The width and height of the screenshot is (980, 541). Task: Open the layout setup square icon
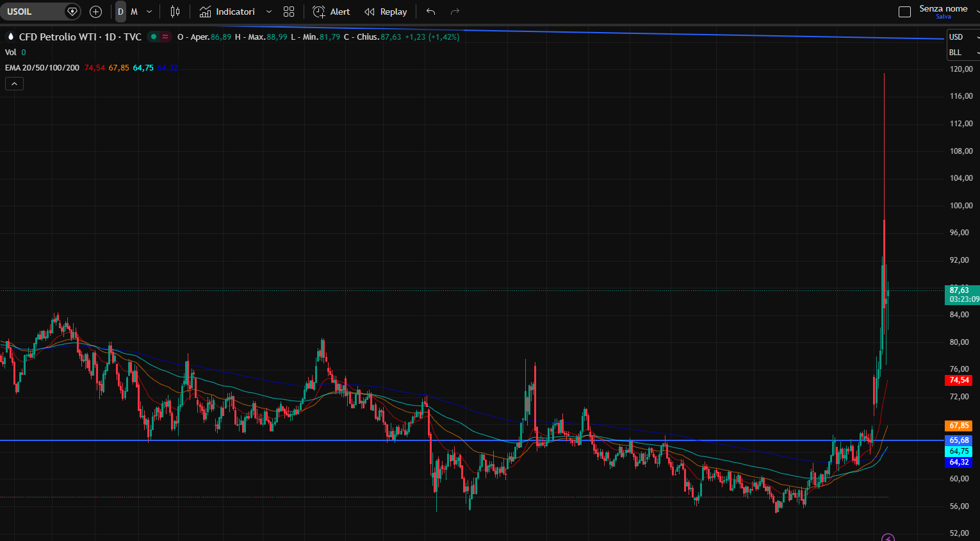[905, 12]
